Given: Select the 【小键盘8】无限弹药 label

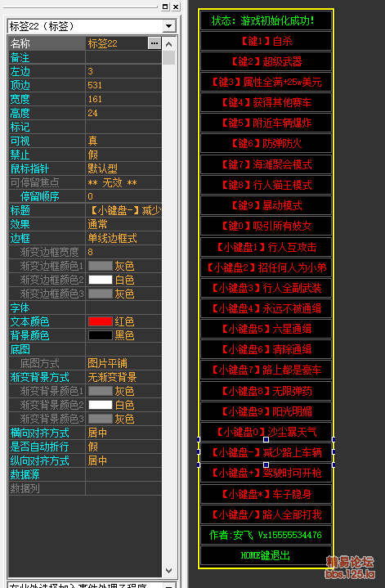Looking at the screenshot, I should pyautogui.click(x=266, y=391).
